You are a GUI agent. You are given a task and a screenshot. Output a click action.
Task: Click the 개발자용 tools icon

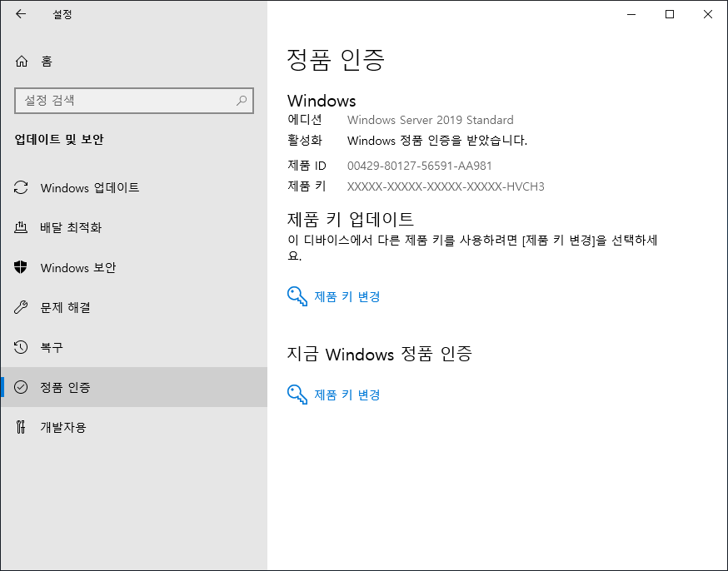coord(21,427)
